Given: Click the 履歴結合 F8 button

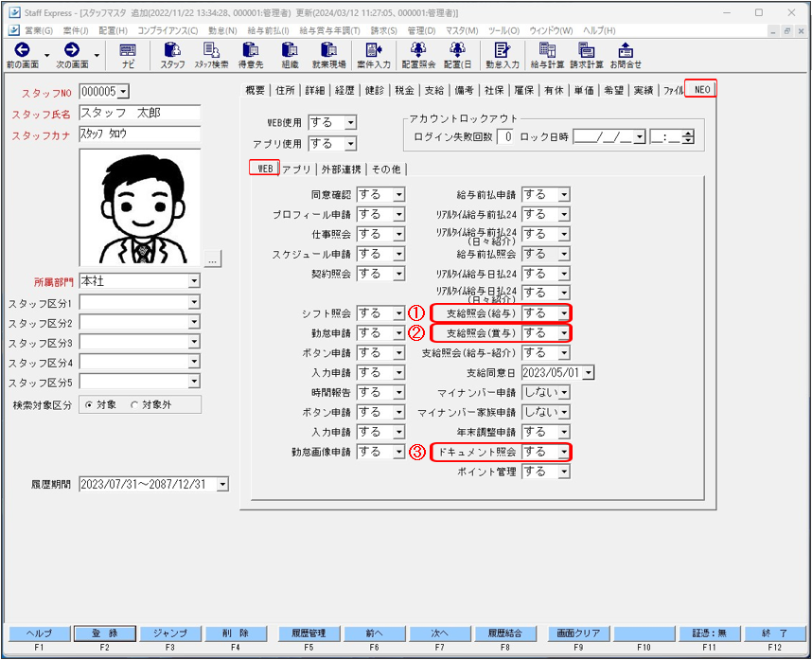Looking at the screenshot, I should pyautogui.click(x=505, y=633).
